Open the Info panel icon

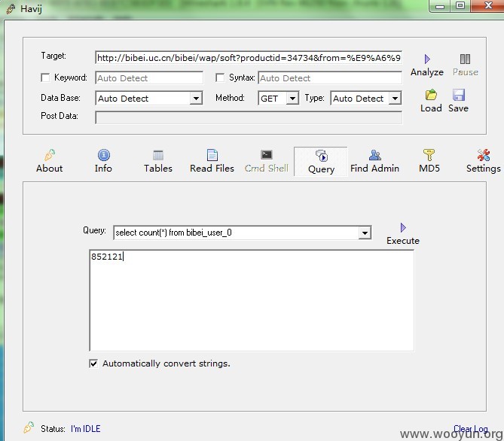click(103, 155)
